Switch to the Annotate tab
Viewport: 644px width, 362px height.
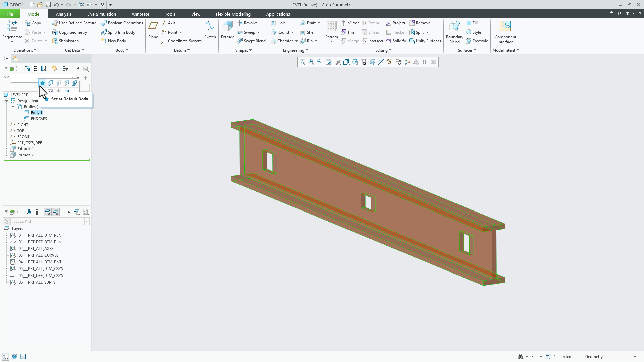pos(140,14)
